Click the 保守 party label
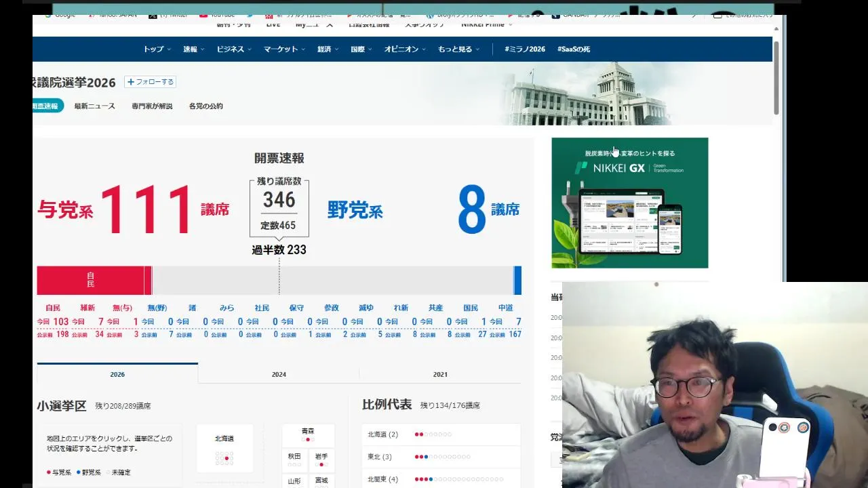 tap(296, 308)
